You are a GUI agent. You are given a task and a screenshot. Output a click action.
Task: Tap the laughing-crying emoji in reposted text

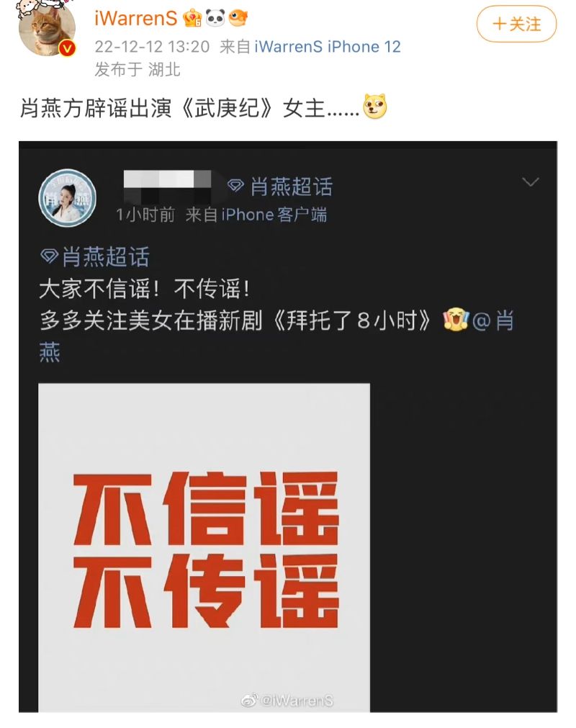point(456,320)
